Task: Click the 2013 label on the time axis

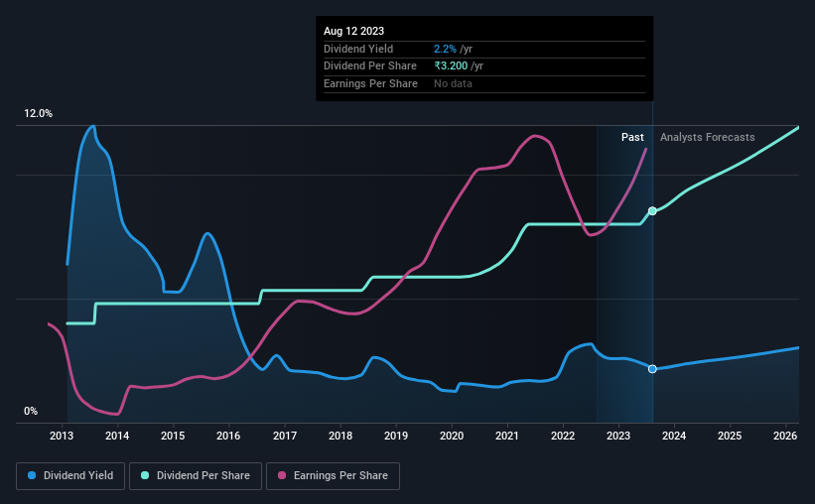Action: (x=62, y=436)
